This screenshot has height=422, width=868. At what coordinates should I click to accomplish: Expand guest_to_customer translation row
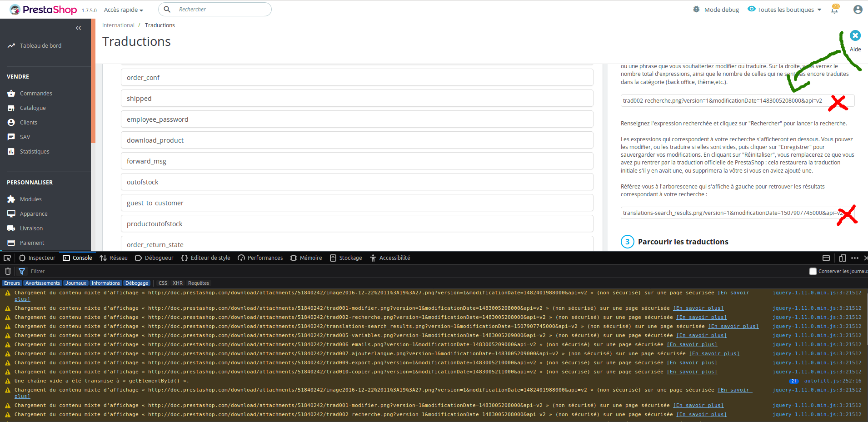(357, 203)
